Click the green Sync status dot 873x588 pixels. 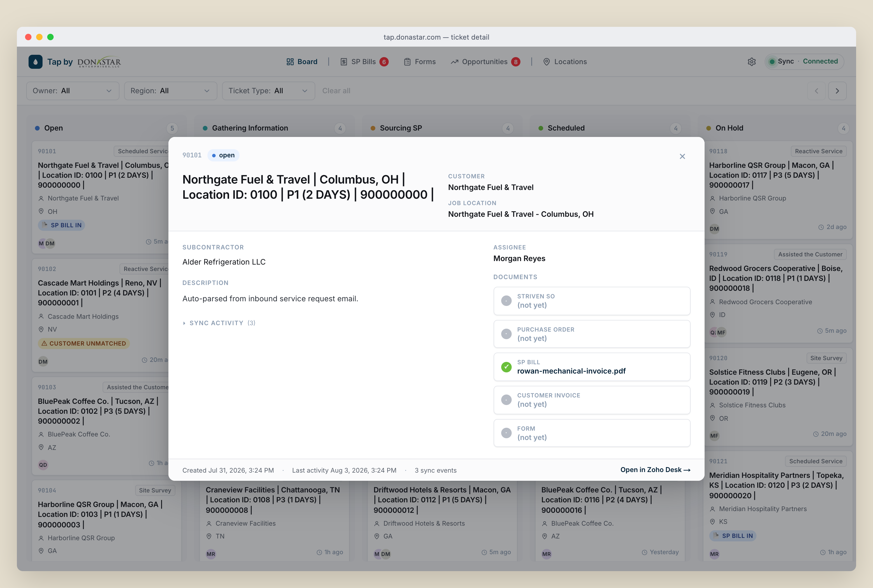772,61
